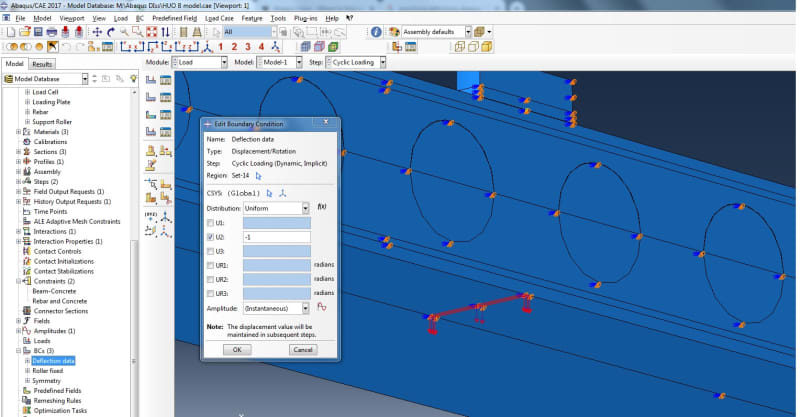Apply custom view number 1
This screenshot has height=417, width=800.
tap(220, 47)
